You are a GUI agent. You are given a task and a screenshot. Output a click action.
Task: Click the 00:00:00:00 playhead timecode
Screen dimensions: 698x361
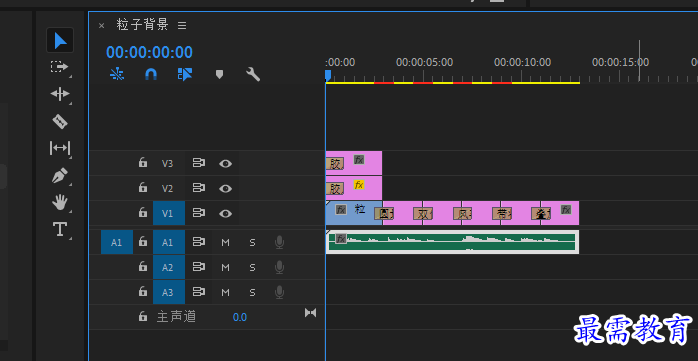coord(149,52)
